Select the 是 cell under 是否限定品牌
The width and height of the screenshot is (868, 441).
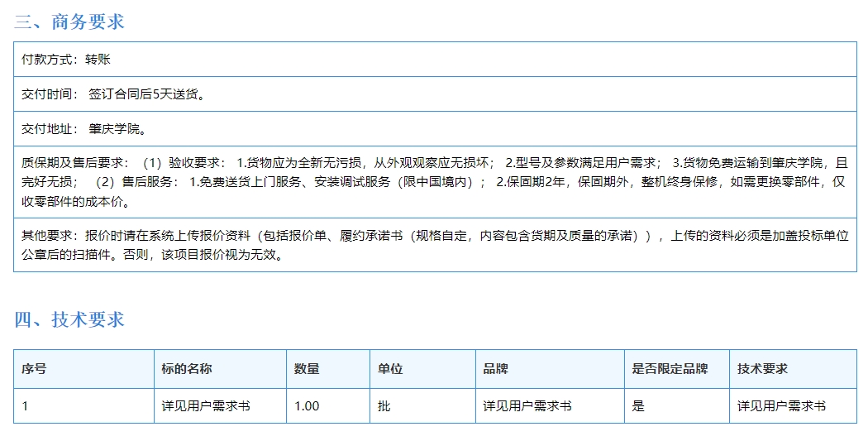click(638, 406)
